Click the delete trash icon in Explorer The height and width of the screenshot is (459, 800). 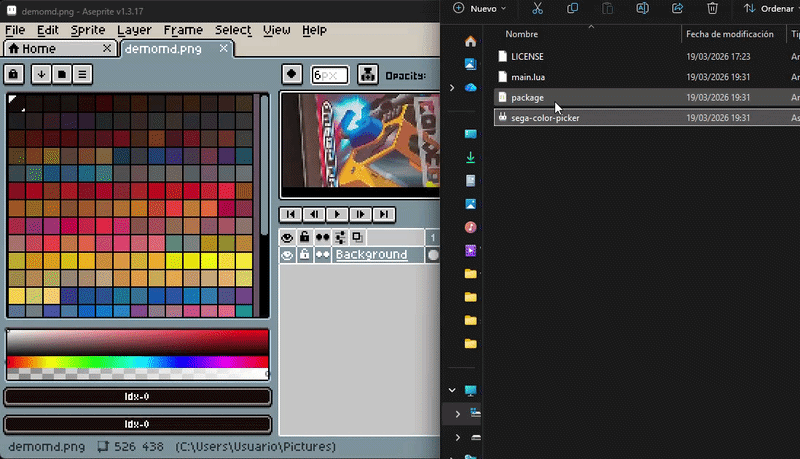(712, 8)
